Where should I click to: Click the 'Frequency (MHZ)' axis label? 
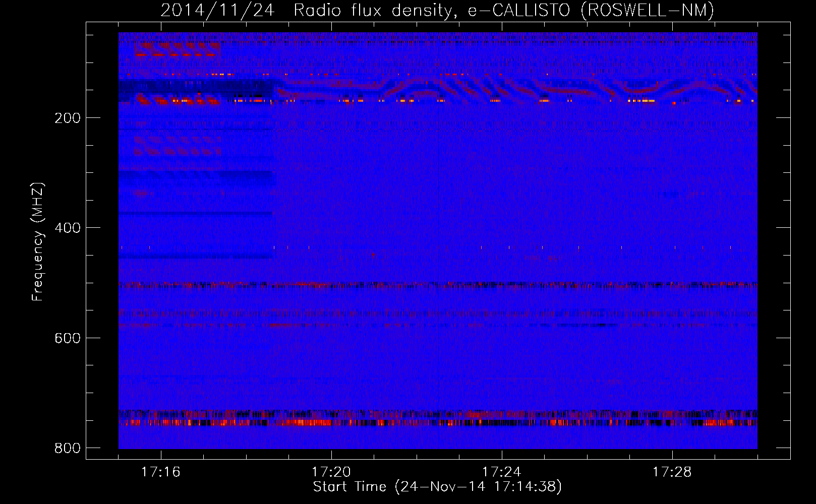[x=38, y=241]
